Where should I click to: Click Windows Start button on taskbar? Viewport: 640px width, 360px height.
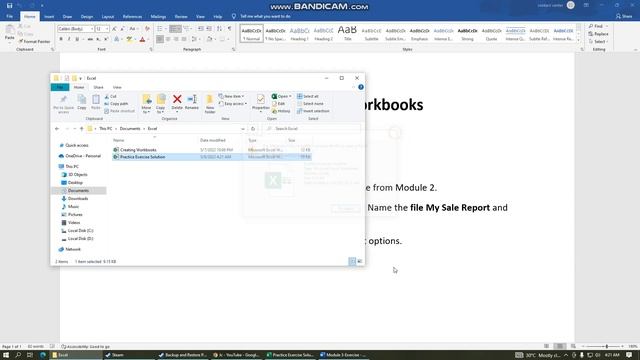coord(6,355)
